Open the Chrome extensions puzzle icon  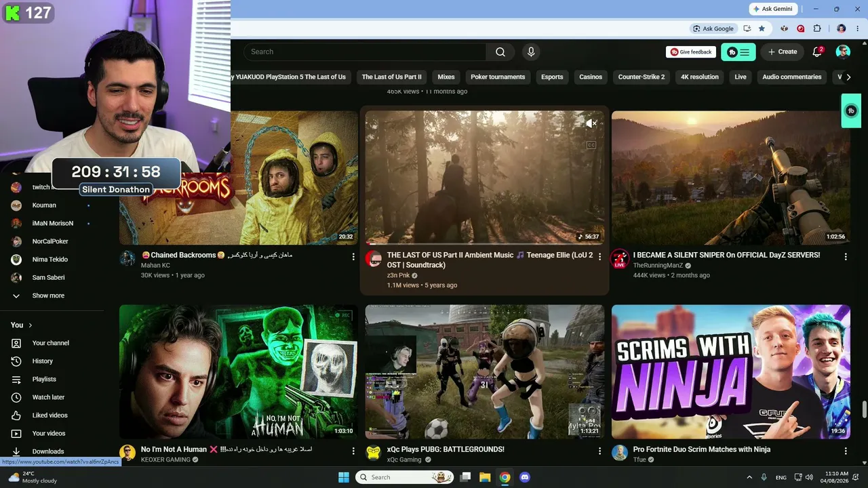click(817, 28)
